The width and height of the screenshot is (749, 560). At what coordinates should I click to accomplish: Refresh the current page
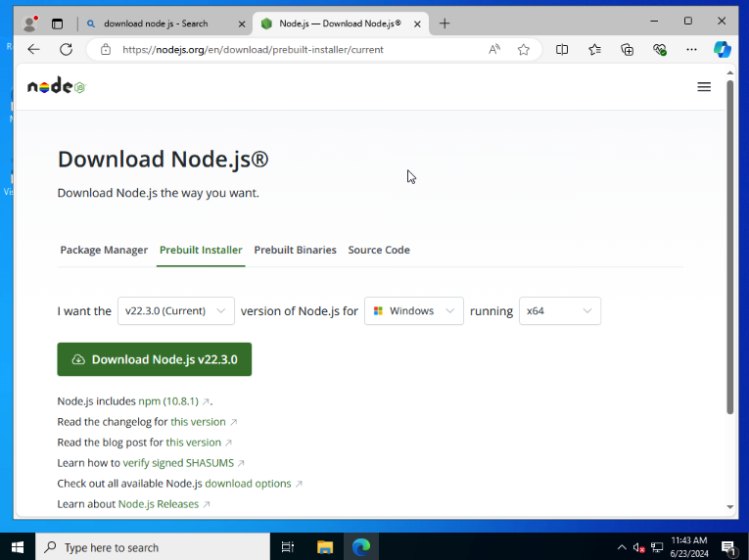click(x=66, y=49)
